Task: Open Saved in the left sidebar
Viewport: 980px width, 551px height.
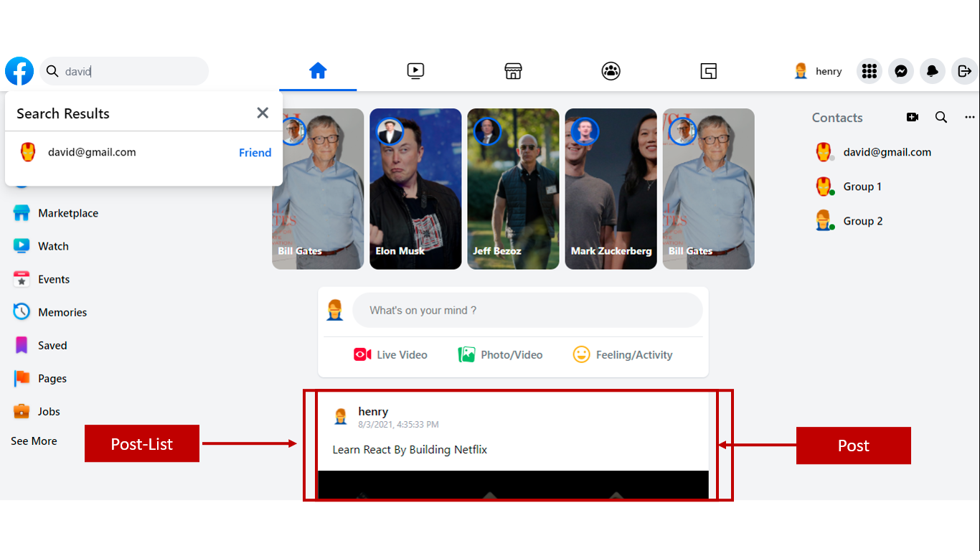Action: (40, 345)
